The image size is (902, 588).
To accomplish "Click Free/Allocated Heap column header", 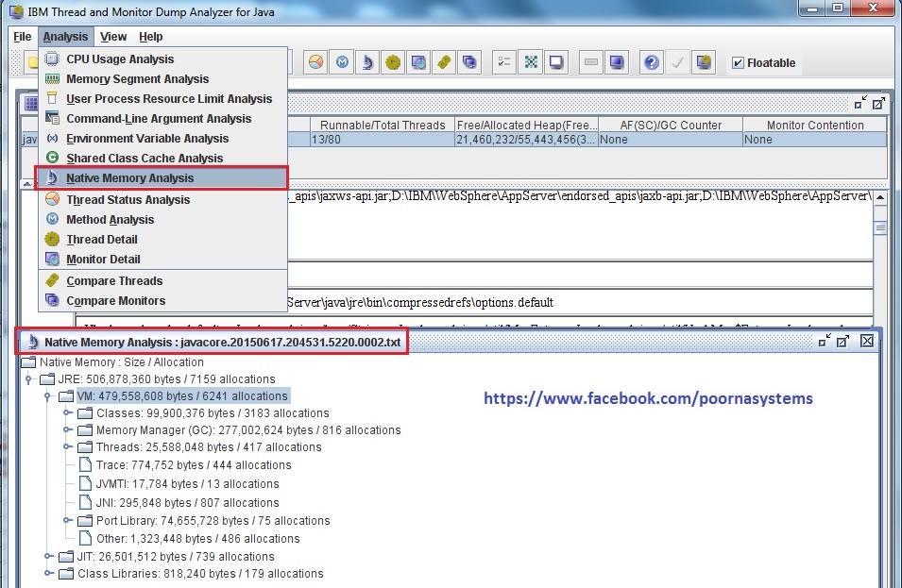I will click(526, 125).
